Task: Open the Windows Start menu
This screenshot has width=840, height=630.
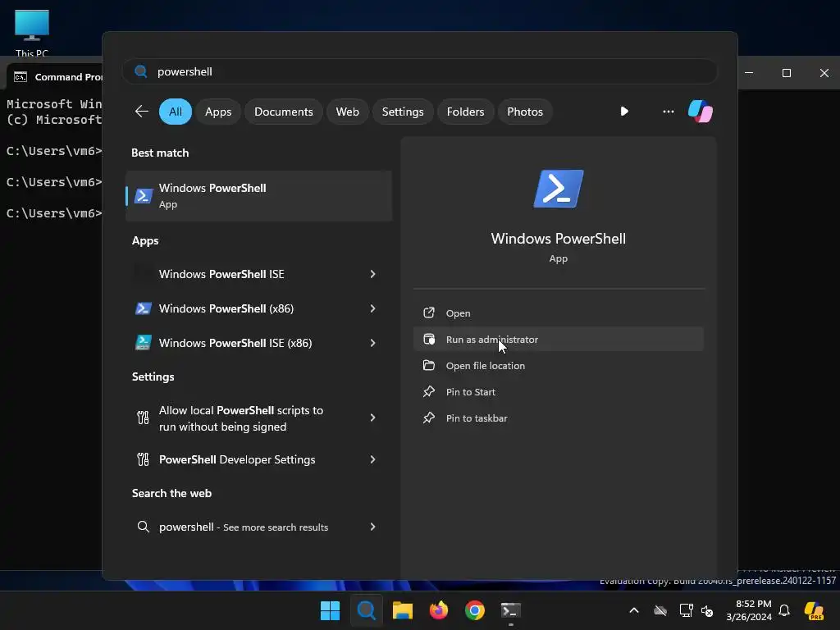Action: tap(330, 610)
